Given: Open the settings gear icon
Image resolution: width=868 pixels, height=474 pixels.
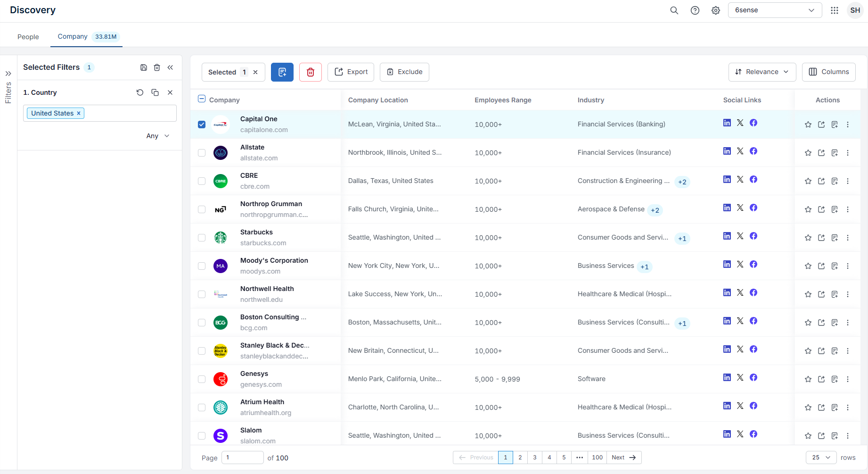Looking at the screenshot, I should [x=716, y=10].
